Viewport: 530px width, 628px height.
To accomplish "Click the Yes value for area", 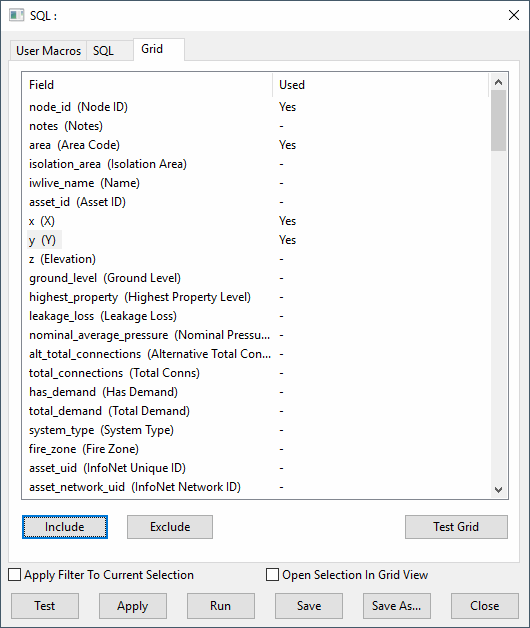I will click(287, 145).
